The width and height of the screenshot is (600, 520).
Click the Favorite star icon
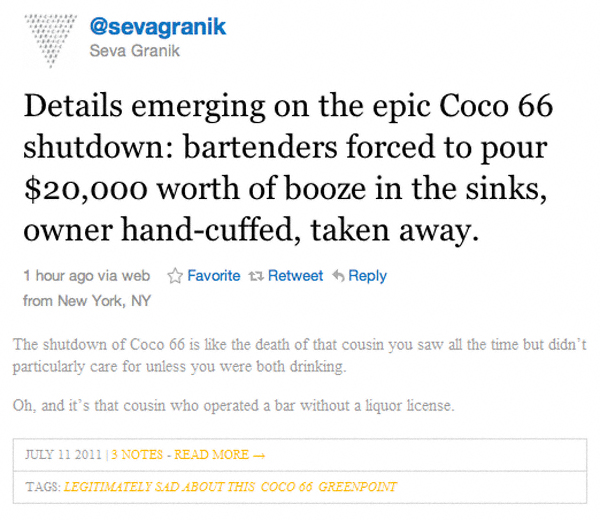(x=175, y=276)
